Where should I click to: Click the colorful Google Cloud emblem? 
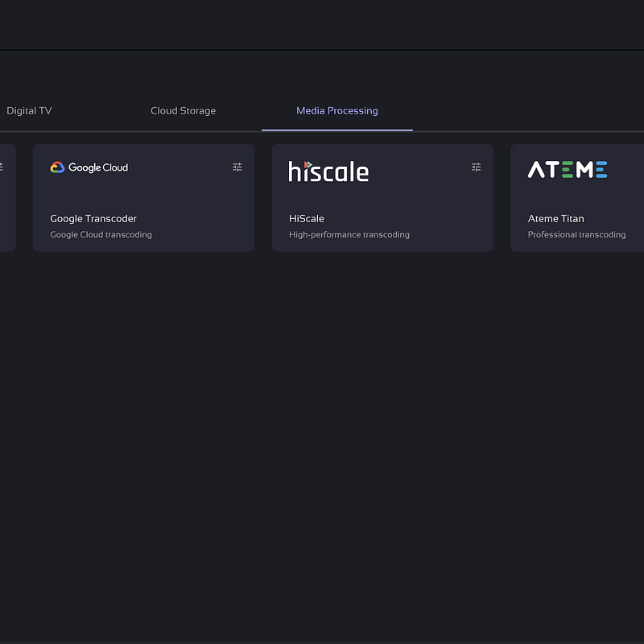(x=57, y=167)
